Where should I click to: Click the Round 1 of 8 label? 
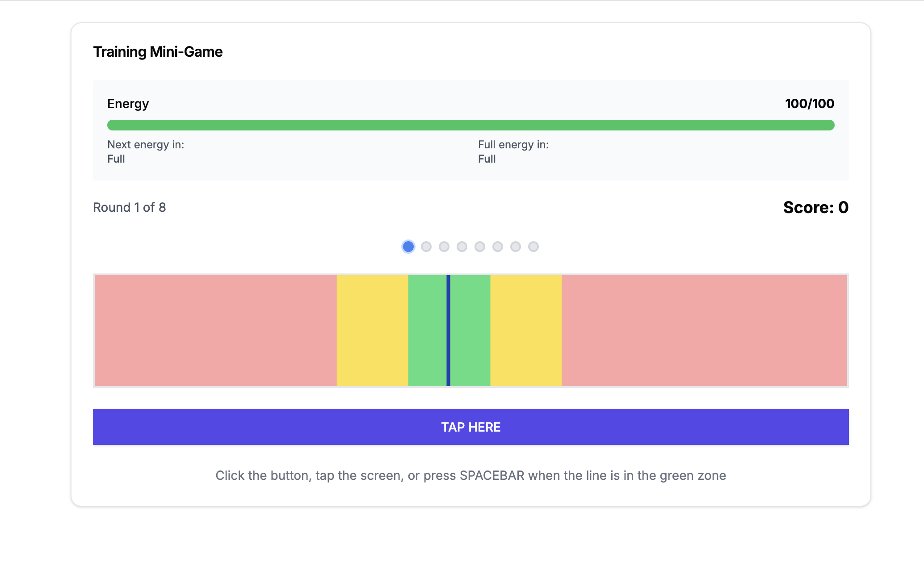[130, 207]
